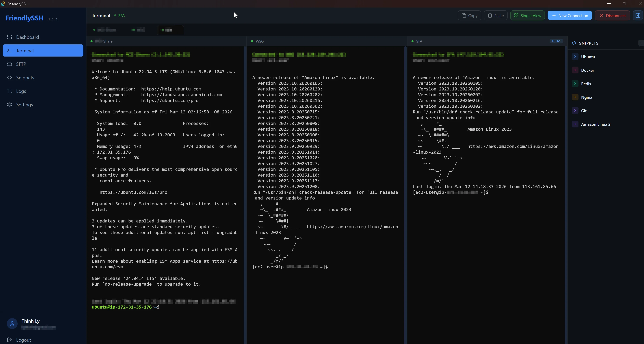The width and height of the screenshot is (644, 344).
Task: Click the https://landscape.canonical.com URL
Action: pos(182,95)
